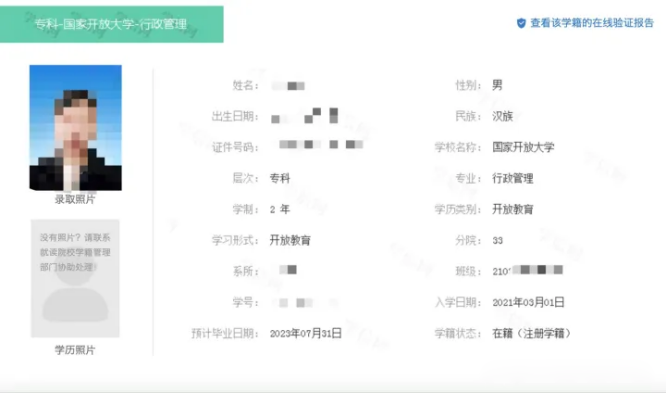667x393 pixels.
Task: Click the 入学日期 value 2021年03月01日
Action: [528, 302]
